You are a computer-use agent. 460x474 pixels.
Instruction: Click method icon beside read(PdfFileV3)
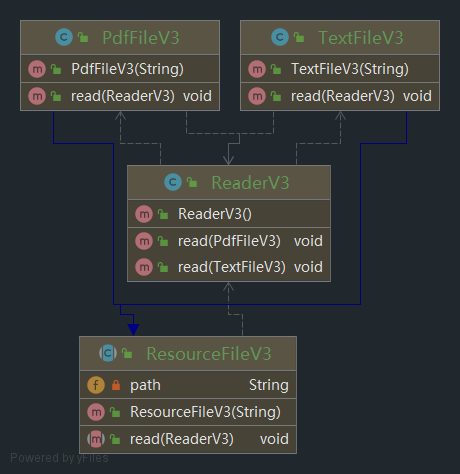[144, 241]
